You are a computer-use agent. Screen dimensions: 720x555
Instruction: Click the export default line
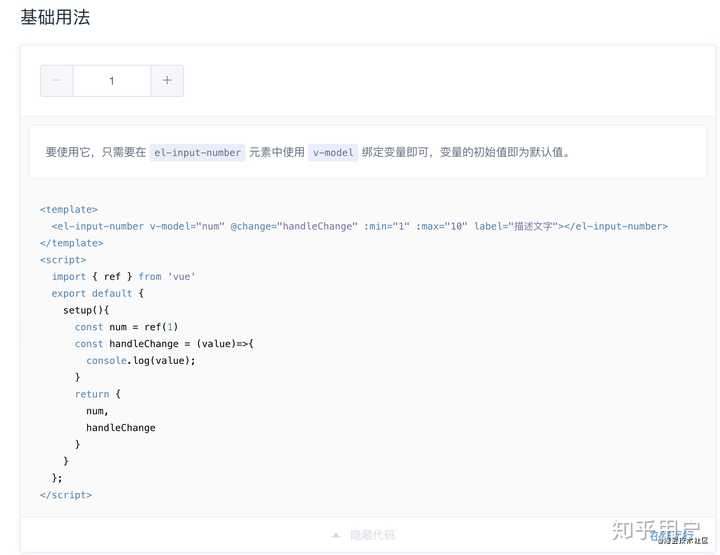tap(97, 293)
